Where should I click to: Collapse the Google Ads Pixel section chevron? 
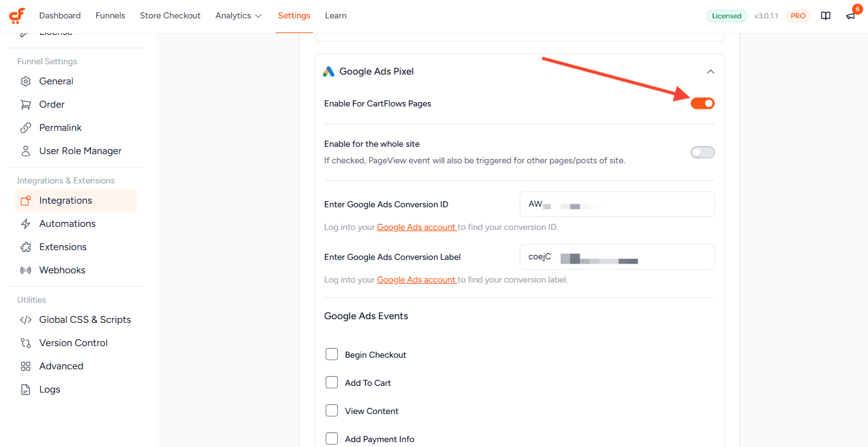coord(711,72)
